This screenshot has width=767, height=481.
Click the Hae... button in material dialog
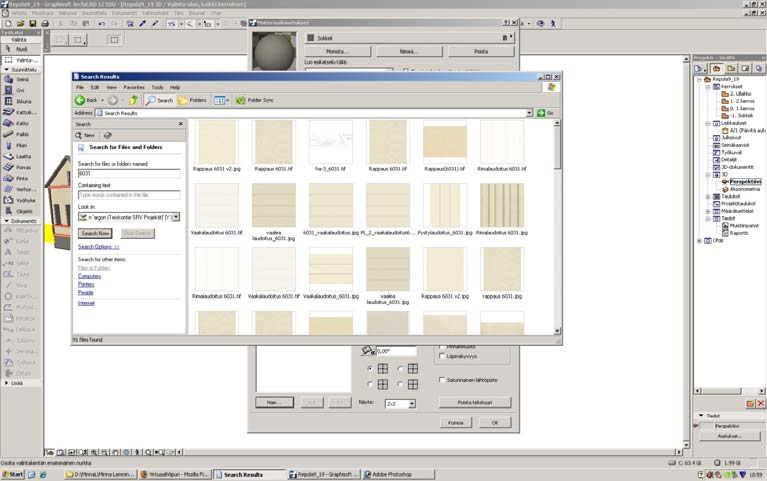coord(274,402)
